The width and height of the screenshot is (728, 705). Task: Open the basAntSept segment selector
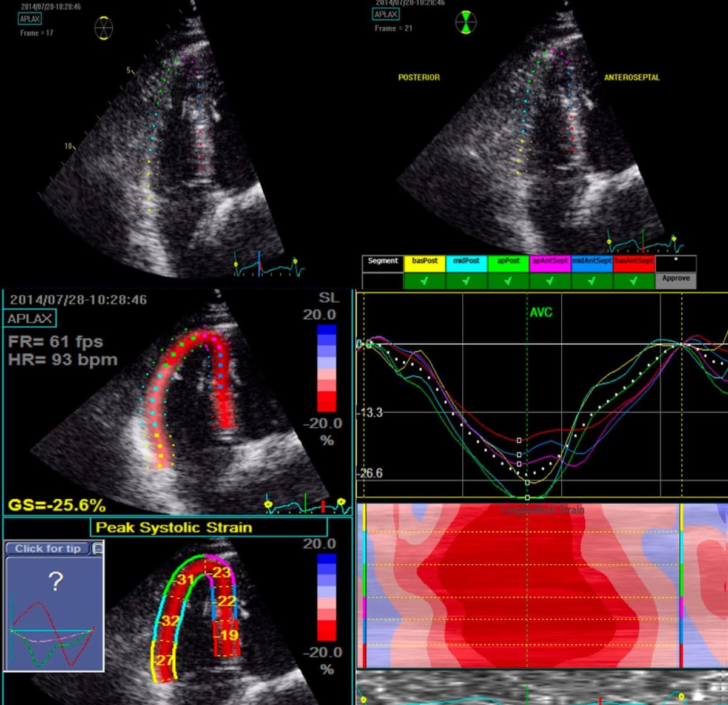(634, 260)
